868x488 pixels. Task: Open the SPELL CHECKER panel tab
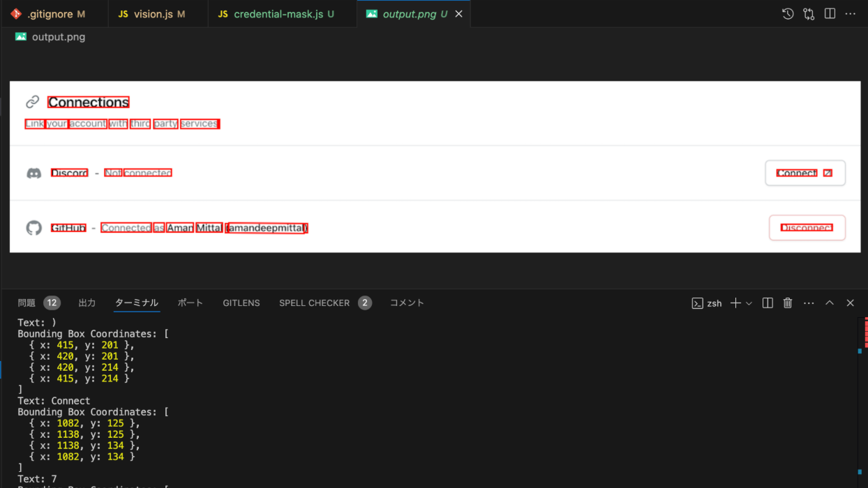[x=314, y=303]
